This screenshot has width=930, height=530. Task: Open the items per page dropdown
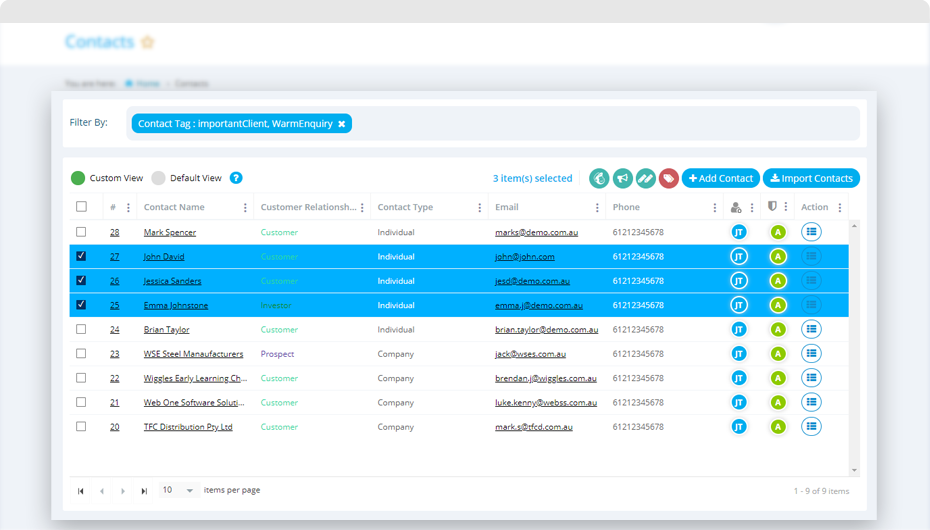177,490
